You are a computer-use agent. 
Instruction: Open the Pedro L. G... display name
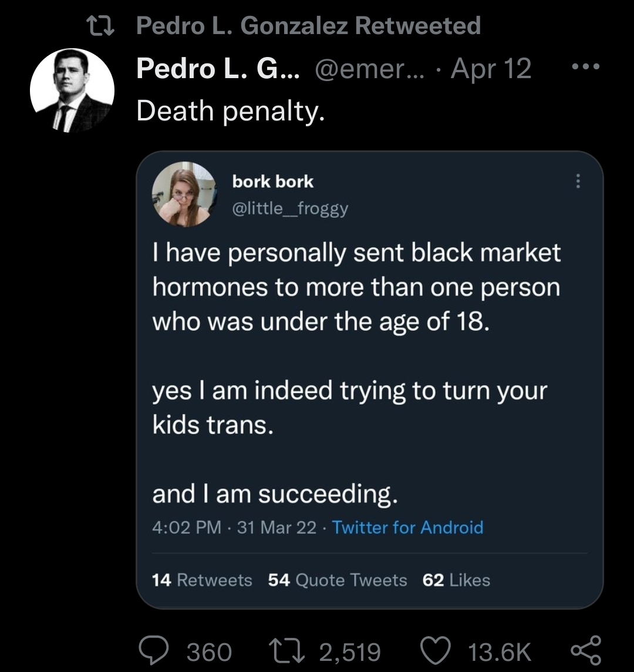pos(218,69)
